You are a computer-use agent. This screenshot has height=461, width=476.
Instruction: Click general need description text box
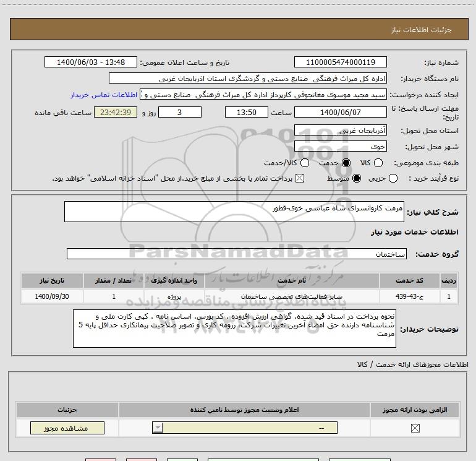click(234, 212)
